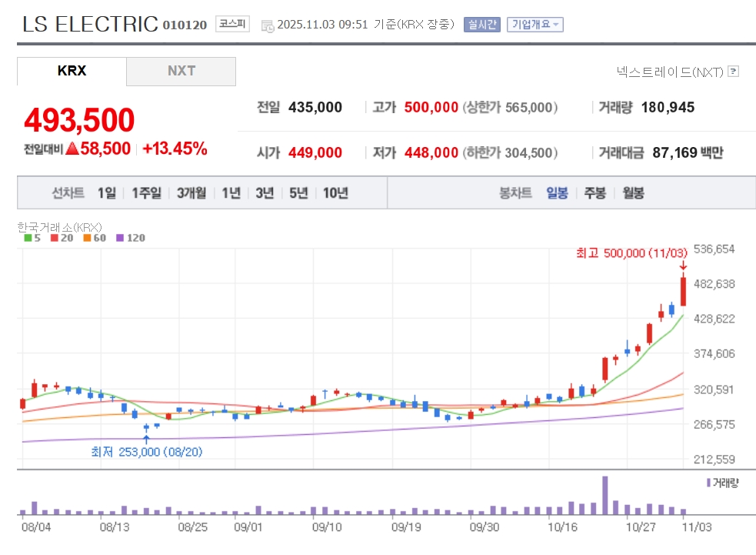Click the 거래량 volume chart legend
This screenshot has width=756, height=555.
[722, 483]
